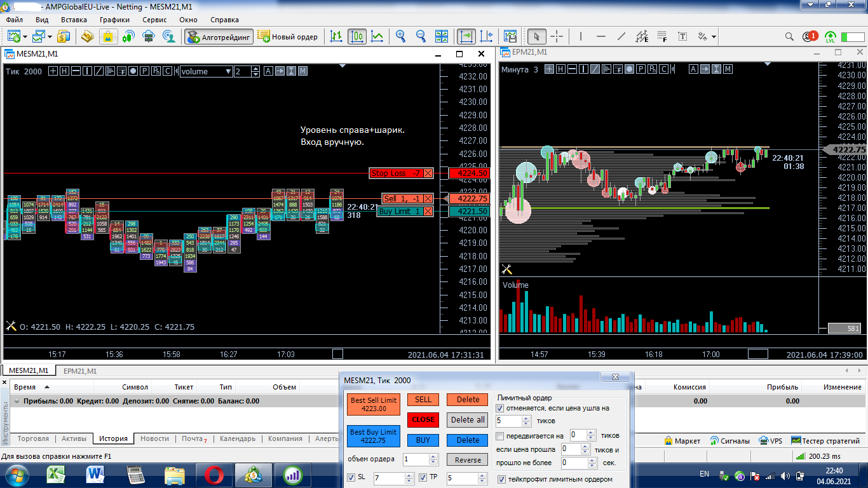The image size is (868, 488).
Task: Open the Новости tab in toolbox
Action: (x=155, y=438)
